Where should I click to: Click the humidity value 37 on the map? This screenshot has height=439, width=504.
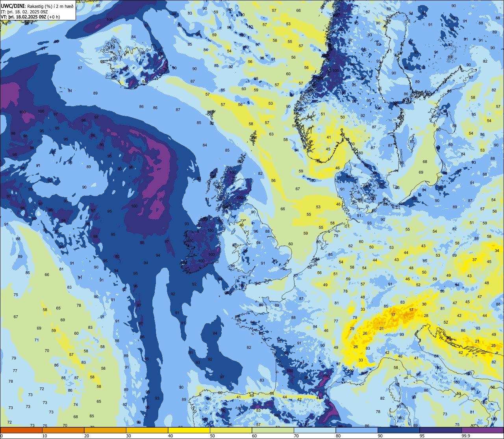(474, 260)
